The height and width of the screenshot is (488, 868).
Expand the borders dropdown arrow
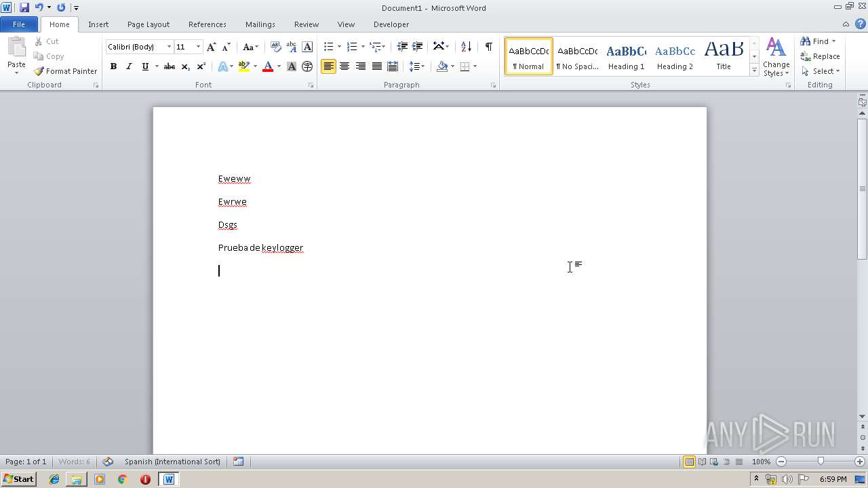(x=475, y=66)
